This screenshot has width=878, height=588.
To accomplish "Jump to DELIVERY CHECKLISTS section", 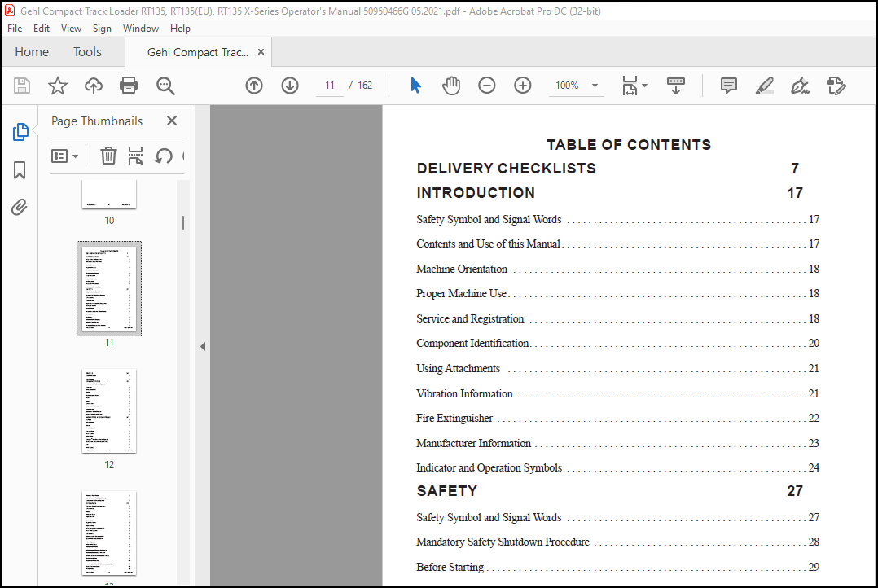I will [x=507, y=169].
